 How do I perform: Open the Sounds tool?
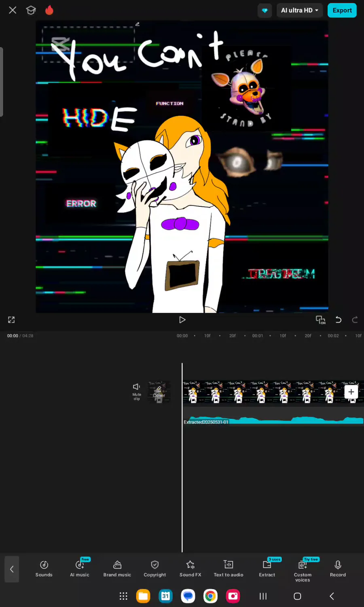point(44,569)
